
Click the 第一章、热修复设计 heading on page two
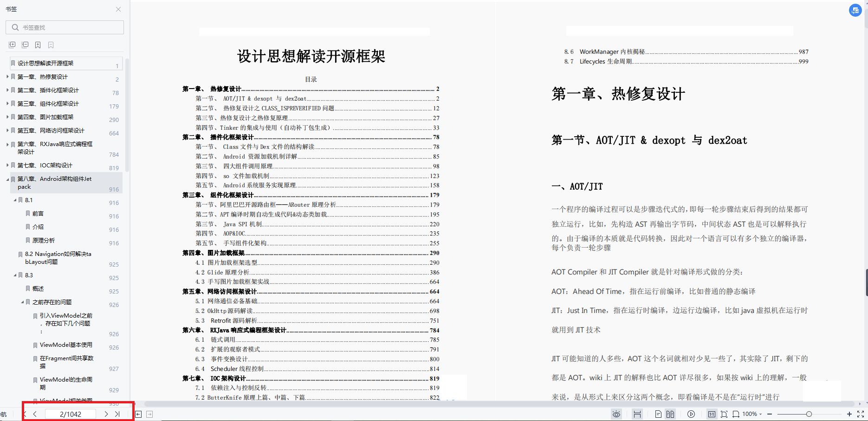tap(618, 94)
